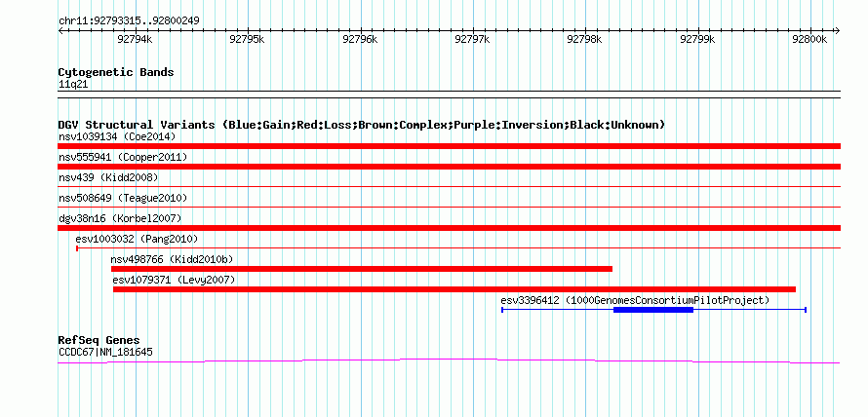Image resolution: width=868 pixels, height=417 pixels.
Task: Click the red esv1079371 variant bar
Action: point(454,289)
